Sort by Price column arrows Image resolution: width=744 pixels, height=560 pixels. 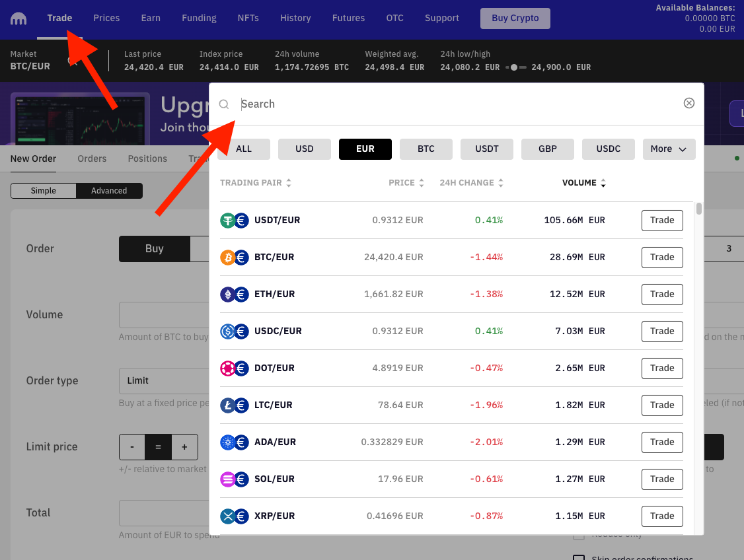(x=422, y=183)
